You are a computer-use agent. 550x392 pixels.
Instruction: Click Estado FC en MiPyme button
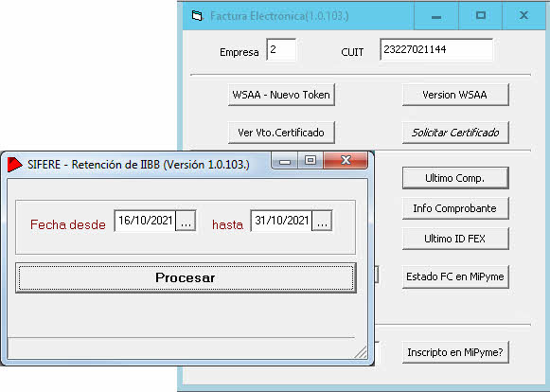coord(455,276)
